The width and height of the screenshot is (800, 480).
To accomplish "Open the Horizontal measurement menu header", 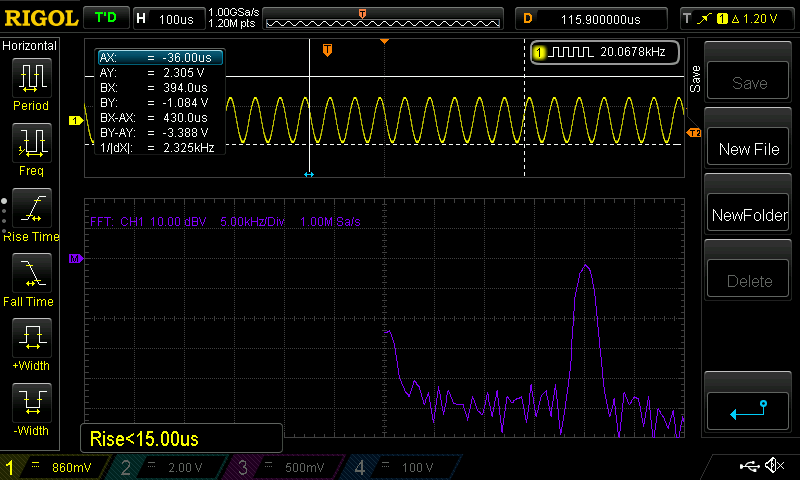I will 30,46.
